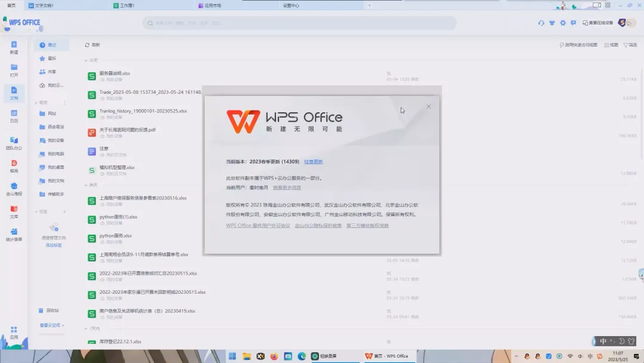Open the 第三方模块版权信息 link

[367, 225]
